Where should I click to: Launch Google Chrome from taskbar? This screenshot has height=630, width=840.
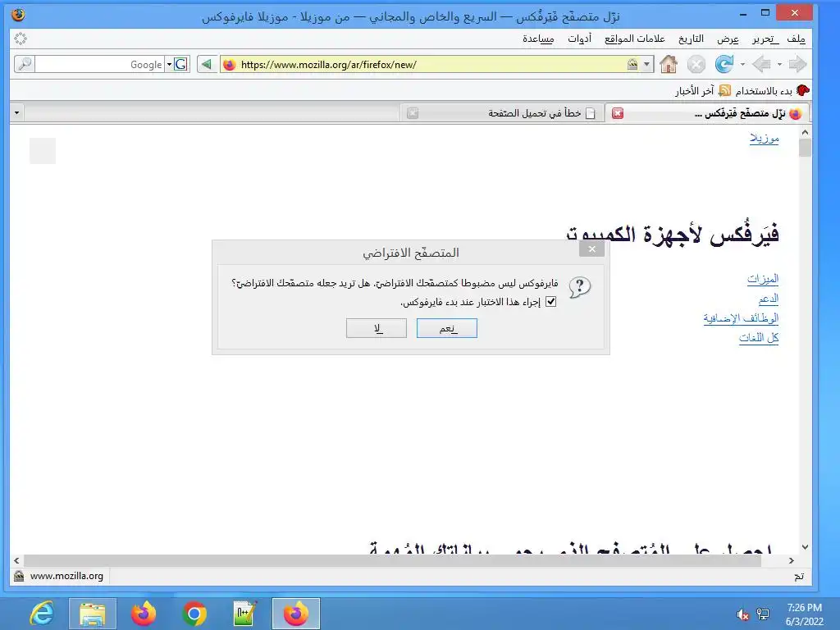pyautogui.click(x=194, y=614)
